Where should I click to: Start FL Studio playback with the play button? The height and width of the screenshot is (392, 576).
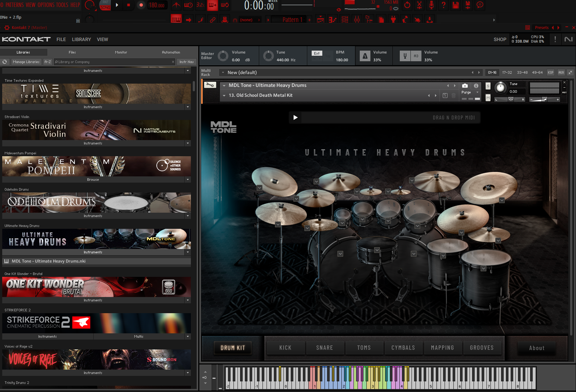click(x=117, y=5)
